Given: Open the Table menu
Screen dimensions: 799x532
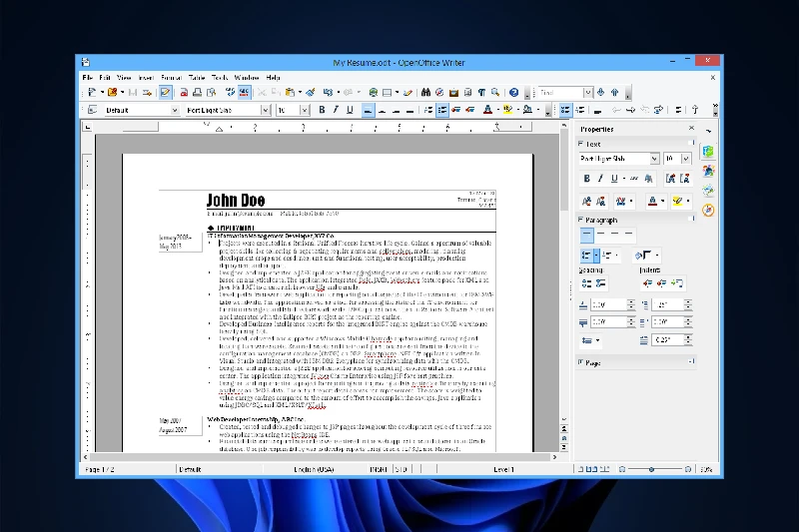Looking at the screenshot, I should tap(197, 77).
